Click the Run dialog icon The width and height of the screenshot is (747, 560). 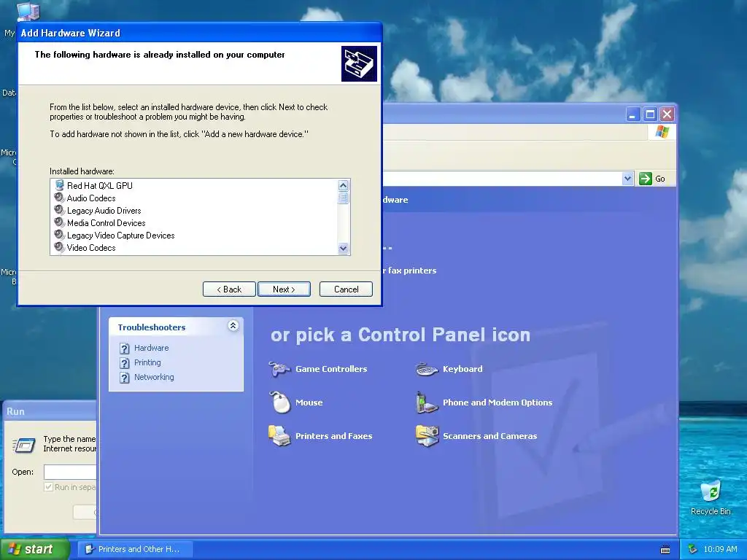(x=24, y=446)
